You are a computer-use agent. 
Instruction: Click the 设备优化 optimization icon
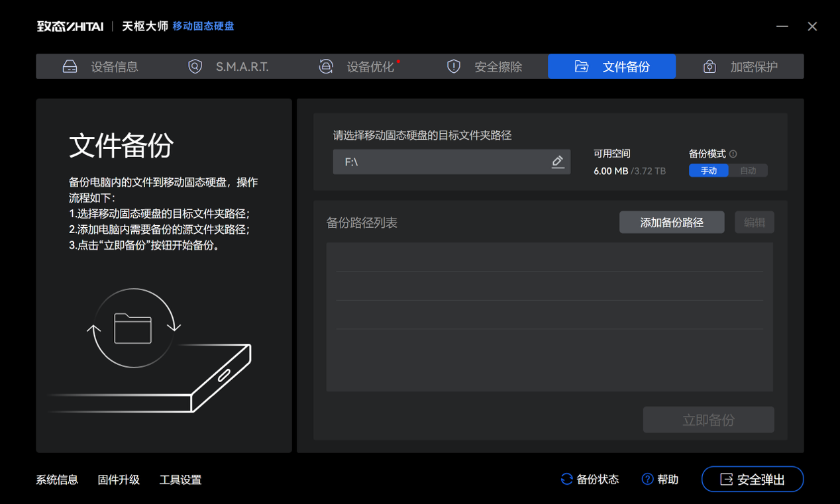pyautogui.click(x=325, y=66)
